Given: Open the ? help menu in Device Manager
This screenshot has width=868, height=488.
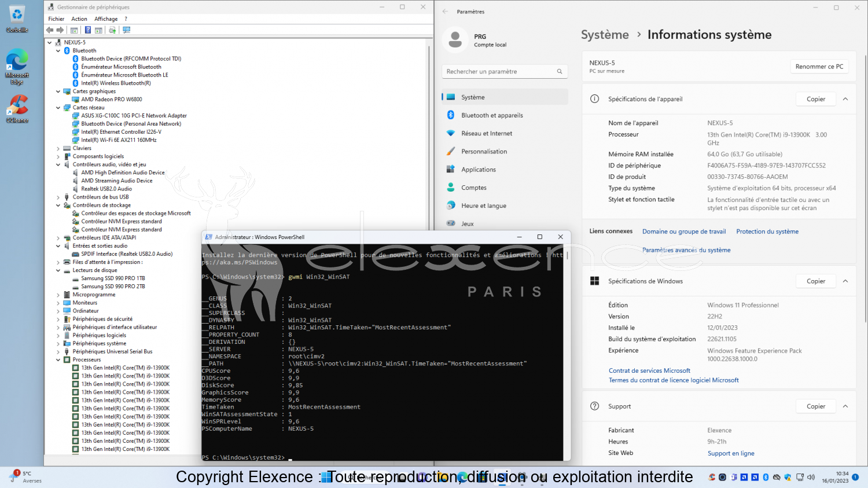Looking at the screenshot, I should point(126,19).
